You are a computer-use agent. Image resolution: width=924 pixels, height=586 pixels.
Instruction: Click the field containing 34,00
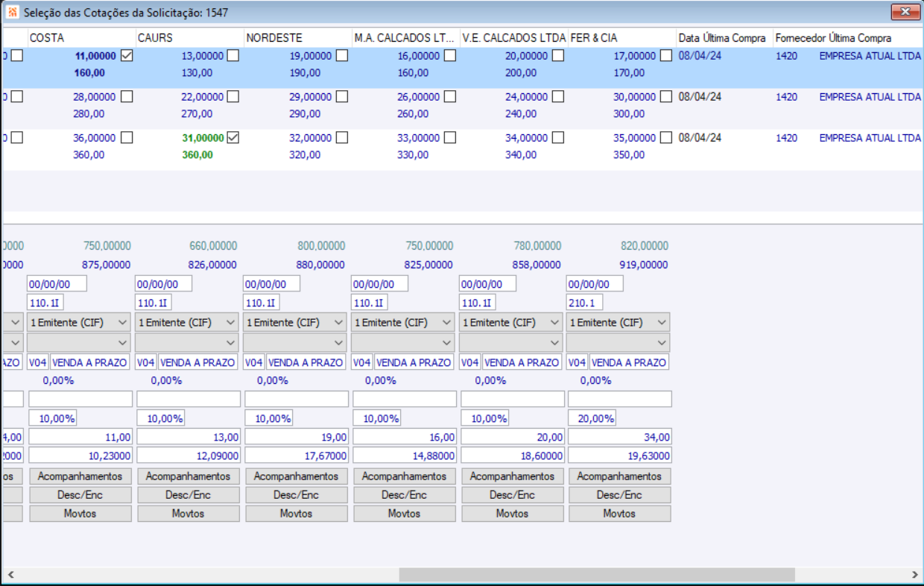point(620,437)
